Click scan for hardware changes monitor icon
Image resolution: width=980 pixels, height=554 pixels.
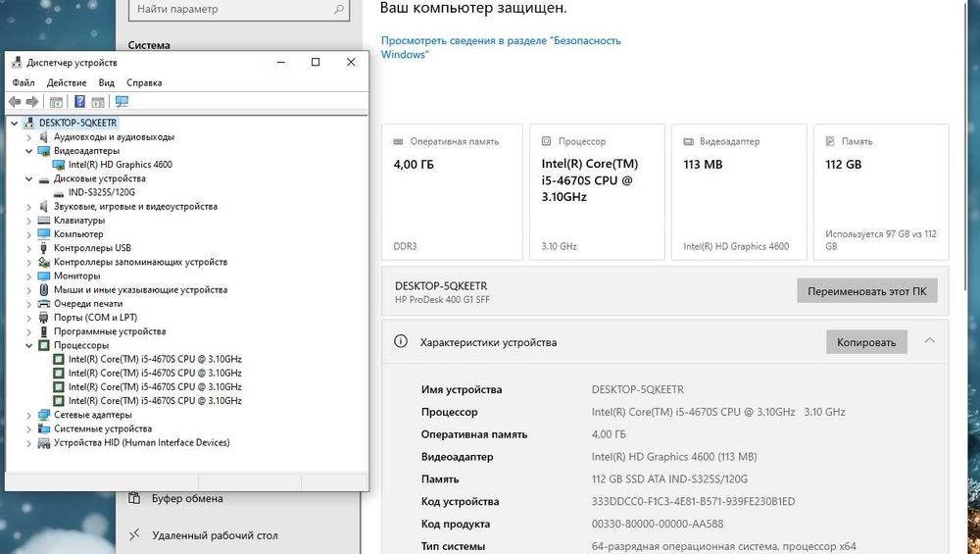122,101
